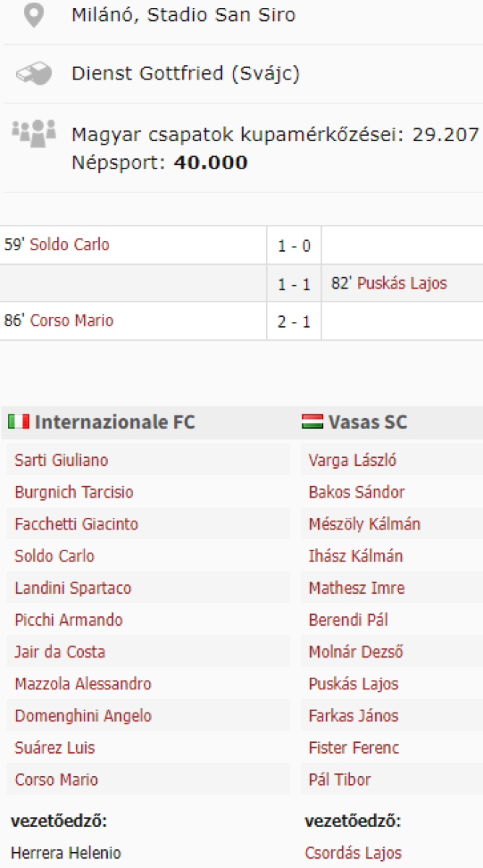Open Sarti Giuliano player page
483x868 pixels.
tap(61, 460)
